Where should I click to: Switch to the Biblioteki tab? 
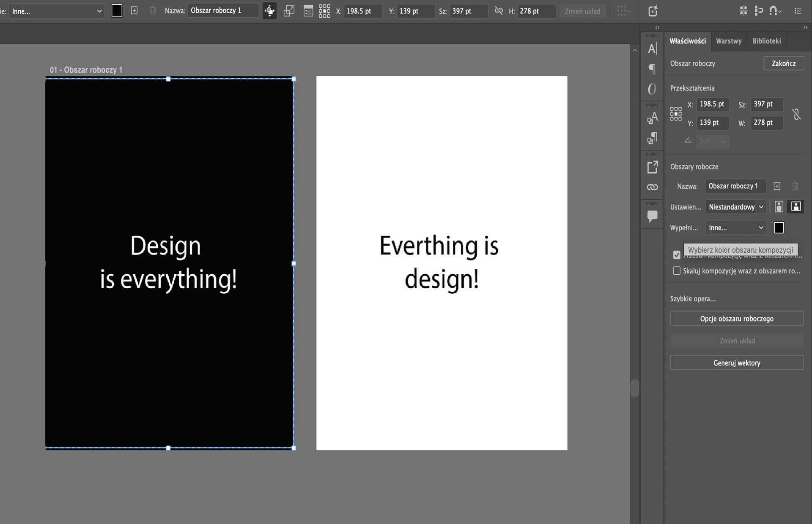pyautogui.click(x=766, y=41)
